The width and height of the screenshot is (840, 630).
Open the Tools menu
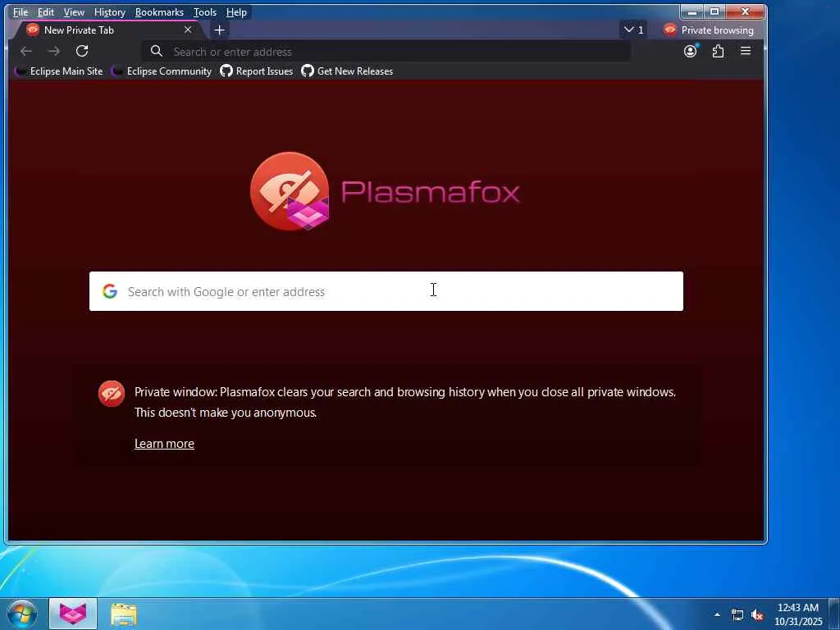pos(204,11)
